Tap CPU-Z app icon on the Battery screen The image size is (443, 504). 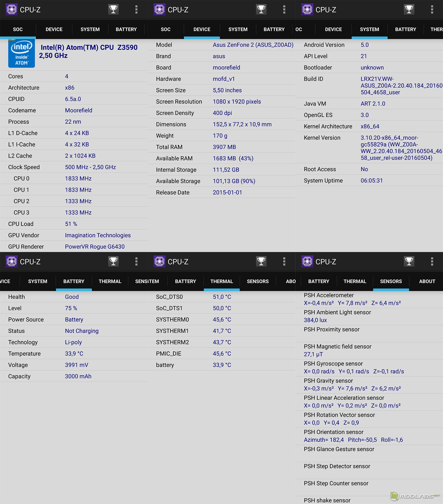(x=12, y=261)
